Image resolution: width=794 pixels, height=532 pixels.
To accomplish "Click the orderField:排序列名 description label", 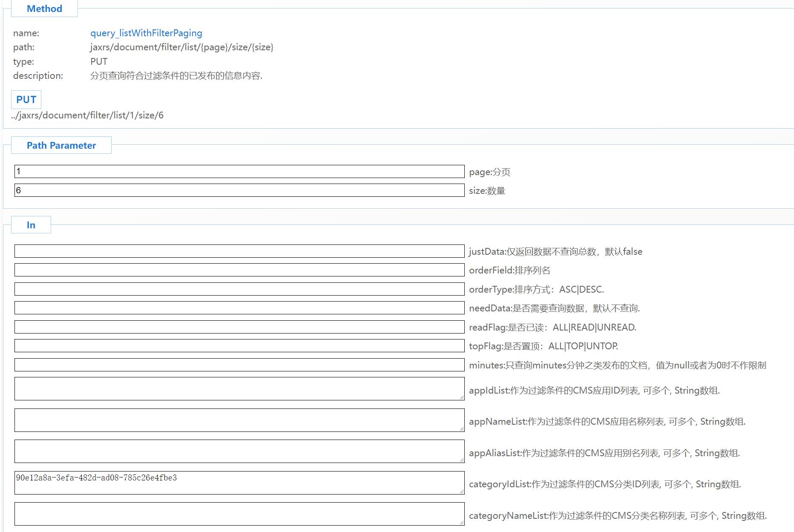I will click(509, 270).
